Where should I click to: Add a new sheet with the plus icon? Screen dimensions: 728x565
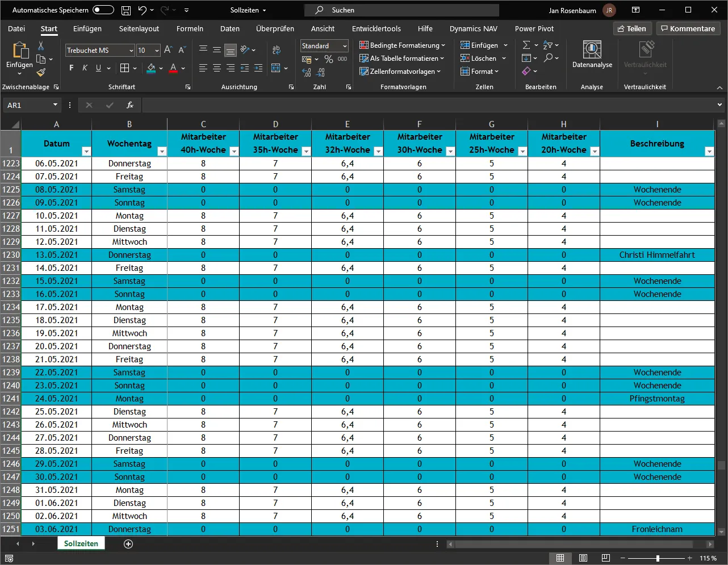(x=128, y=544)
